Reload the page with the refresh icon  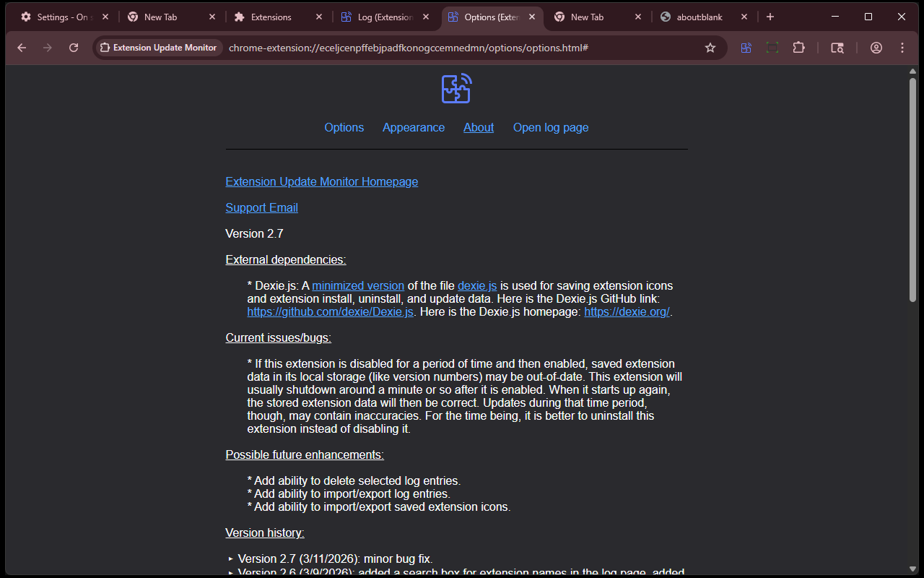click(74, 48)
